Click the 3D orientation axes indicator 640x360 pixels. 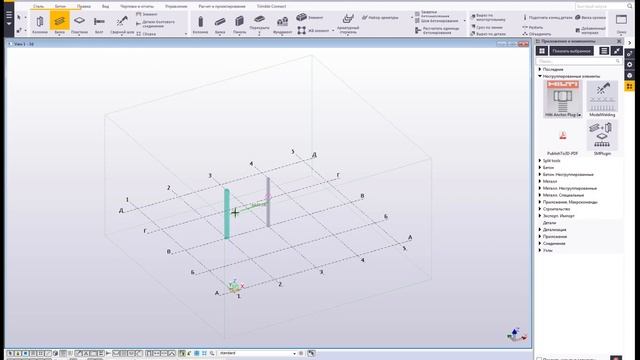click(516, 334)
